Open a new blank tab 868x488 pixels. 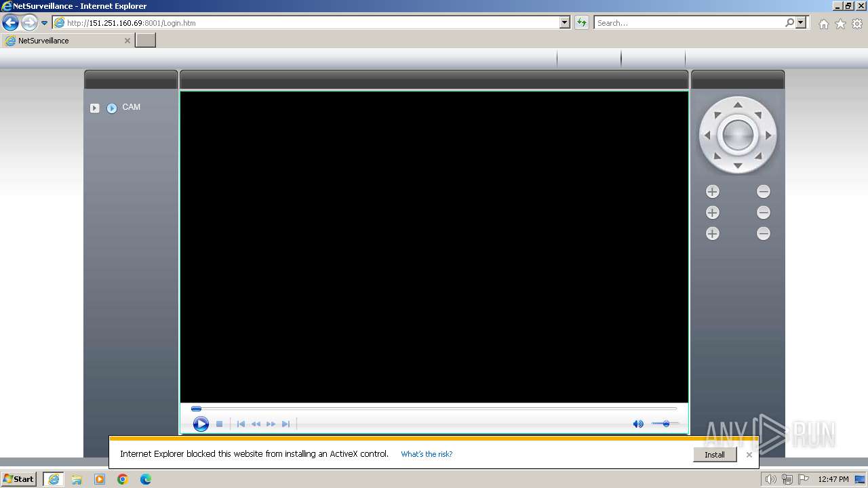146,41
